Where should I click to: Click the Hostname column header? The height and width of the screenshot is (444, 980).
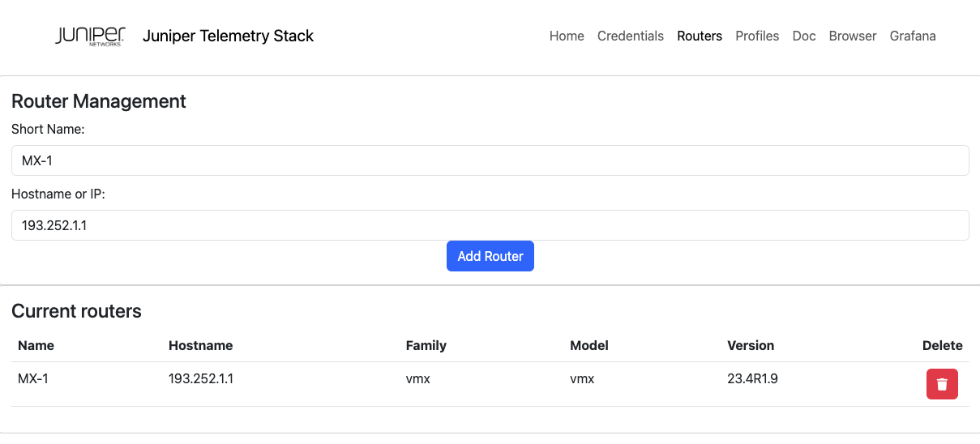click(200, 345)
